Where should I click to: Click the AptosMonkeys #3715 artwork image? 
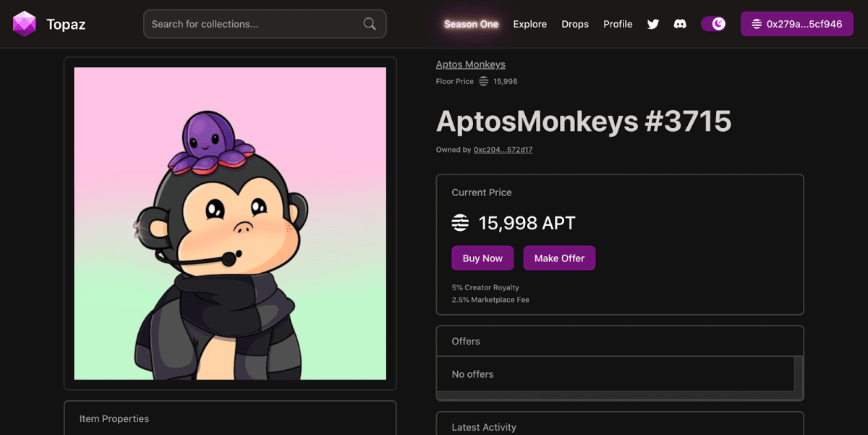tap(230, 224)
